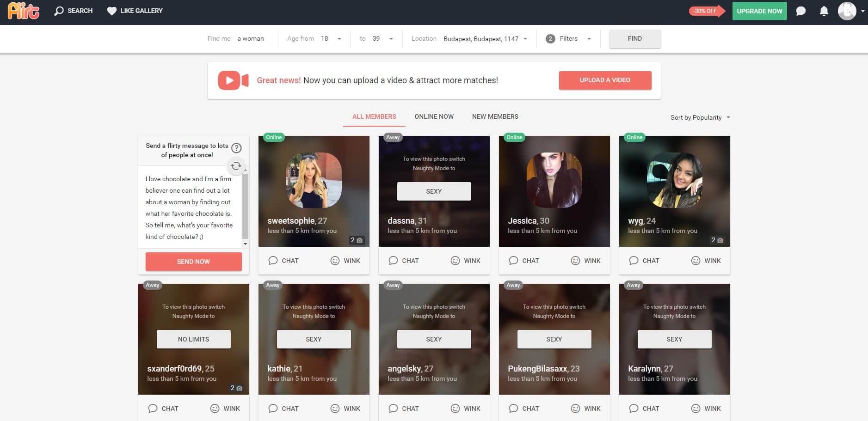868x421 pixels.
Task: Open the name 'Karalynn, 27'
Action: [x=651, y=369]
